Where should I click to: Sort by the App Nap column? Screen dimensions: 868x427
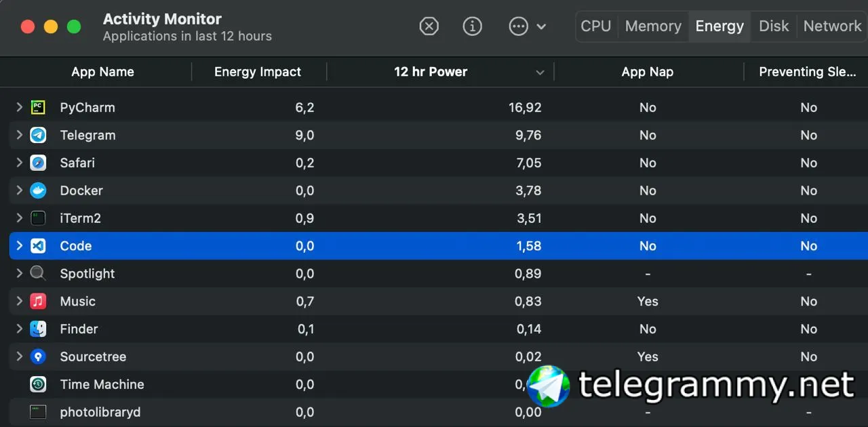click(647, 72)
